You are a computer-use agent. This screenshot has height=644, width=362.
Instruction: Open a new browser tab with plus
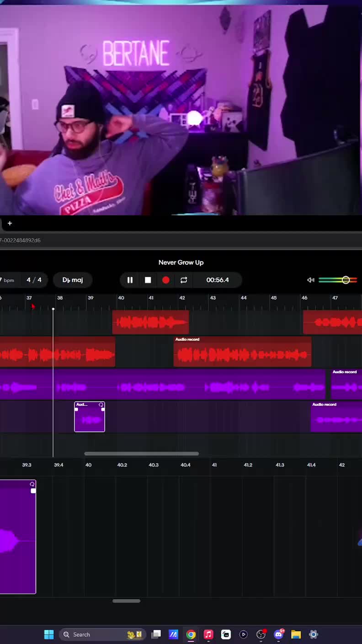[10, 223]
